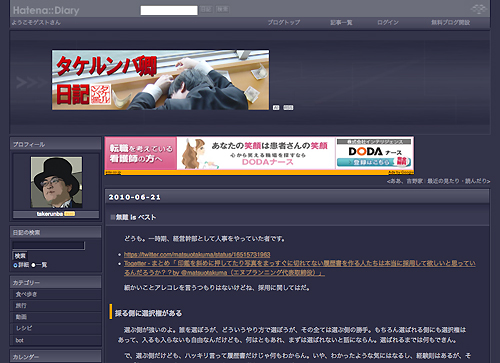
Task: Click the プロフィール section header
Action: pos(55,144)
